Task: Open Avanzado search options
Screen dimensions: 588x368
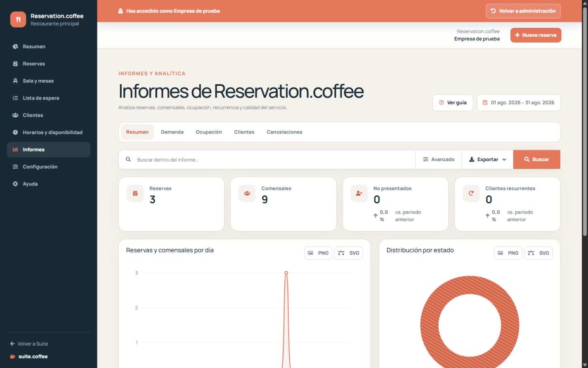Action: click(x=439, y=159)
